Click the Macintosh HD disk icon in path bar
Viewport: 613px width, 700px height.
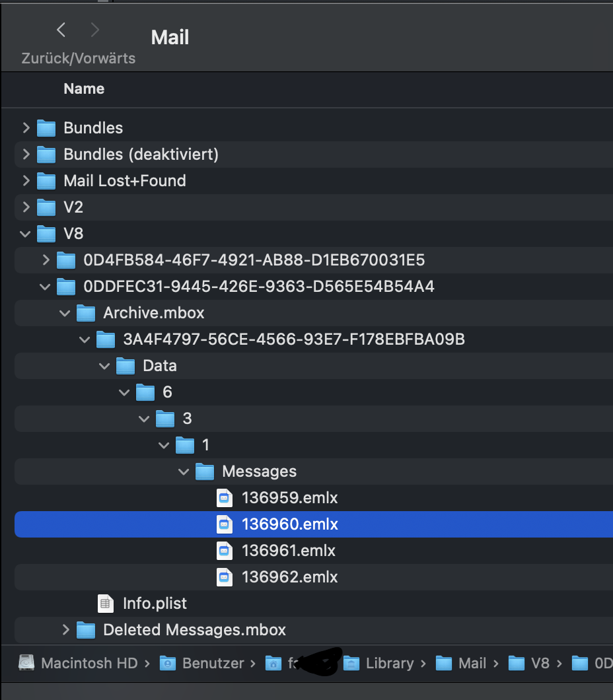pos(26,662)
